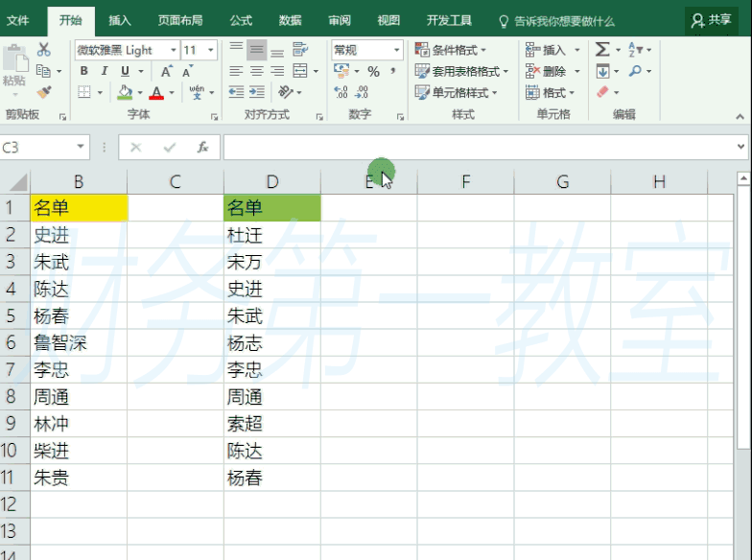Open the 文件 tab
This screenshot has width=752, height=560.
18,20
